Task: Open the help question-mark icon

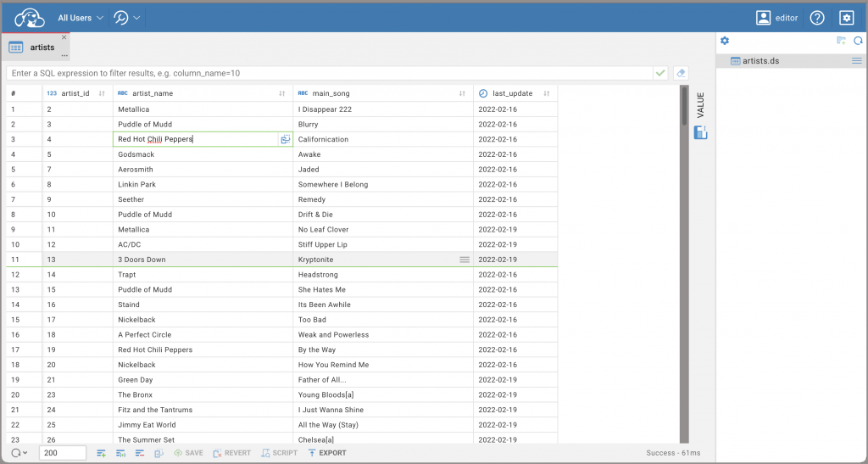Action: pyautogui.click(x=817, y=18)
